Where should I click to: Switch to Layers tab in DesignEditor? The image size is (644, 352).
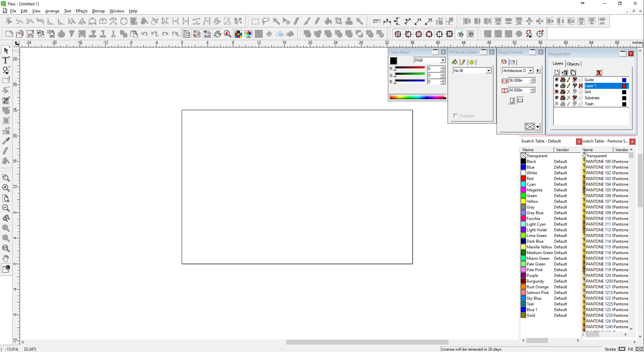(558, 63)
